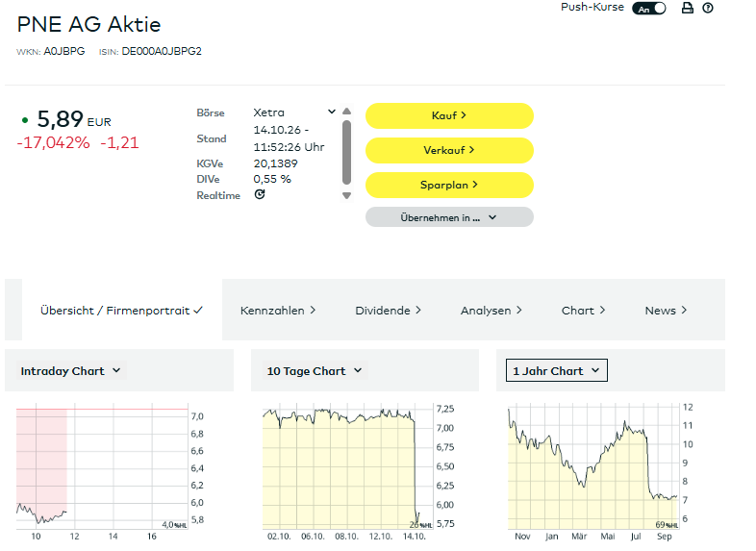Click the print page icon

click(x=687, y=8)
